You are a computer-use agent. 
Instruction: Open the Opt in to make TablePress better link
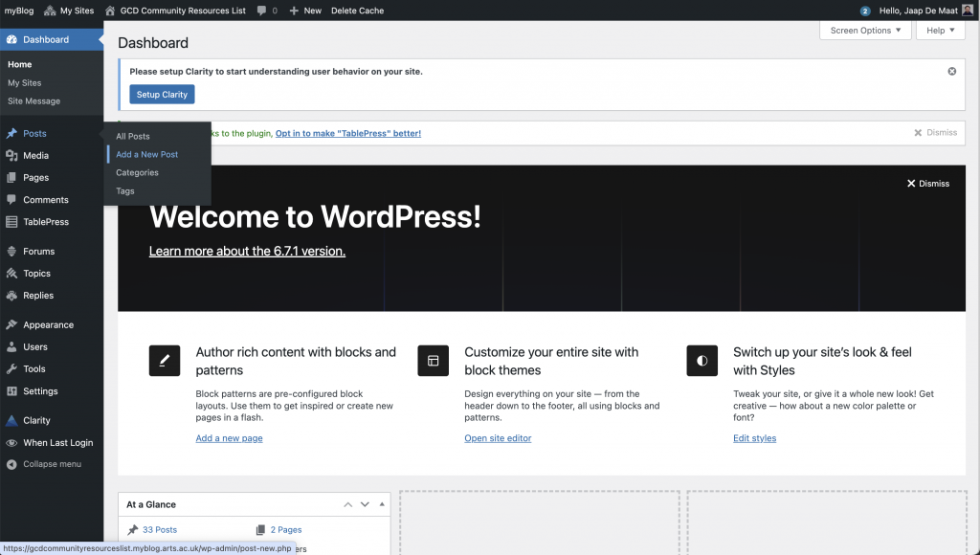pos(348,133)
